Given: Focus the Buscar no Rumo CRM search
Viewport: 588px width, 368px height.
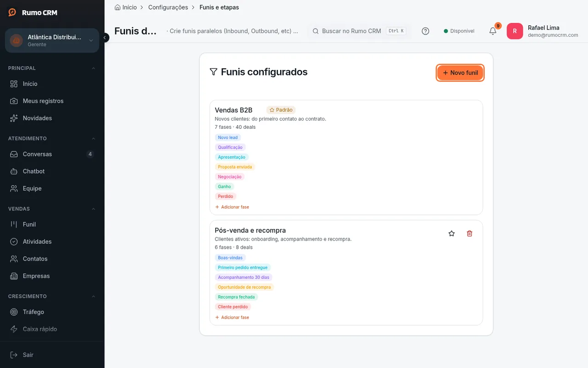Looking at the screenshot, I should (358, 31).
